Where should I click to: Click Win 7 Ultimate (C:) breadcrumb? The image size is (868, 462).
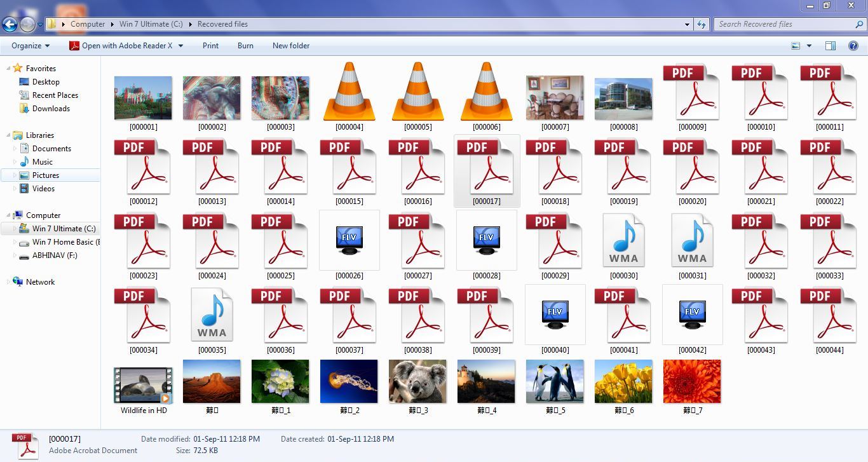(x=151, y=24)
